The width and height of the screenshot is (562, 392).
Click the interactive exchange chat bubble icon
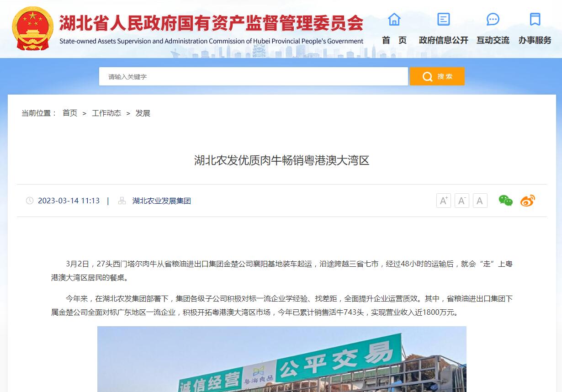493,19
